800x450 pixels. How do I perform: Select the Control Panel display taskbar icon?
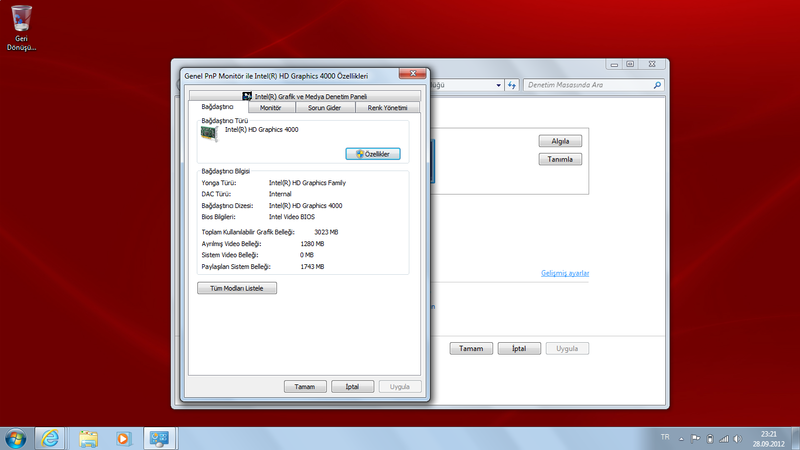point(159,438)
